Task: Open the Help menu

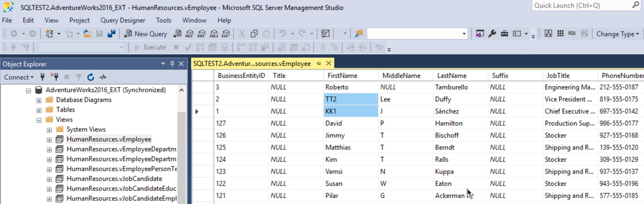Action: (x=224, y=20)
